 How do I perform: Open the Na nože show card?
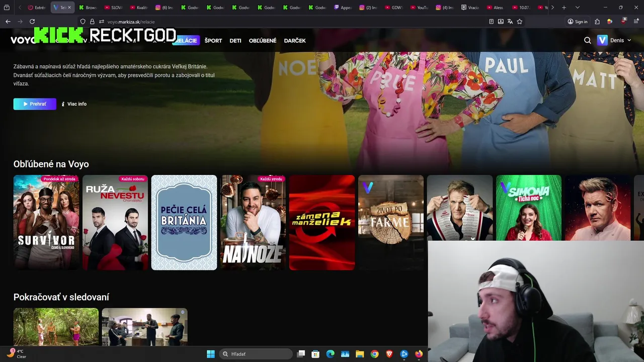click(x=253, y=222)
